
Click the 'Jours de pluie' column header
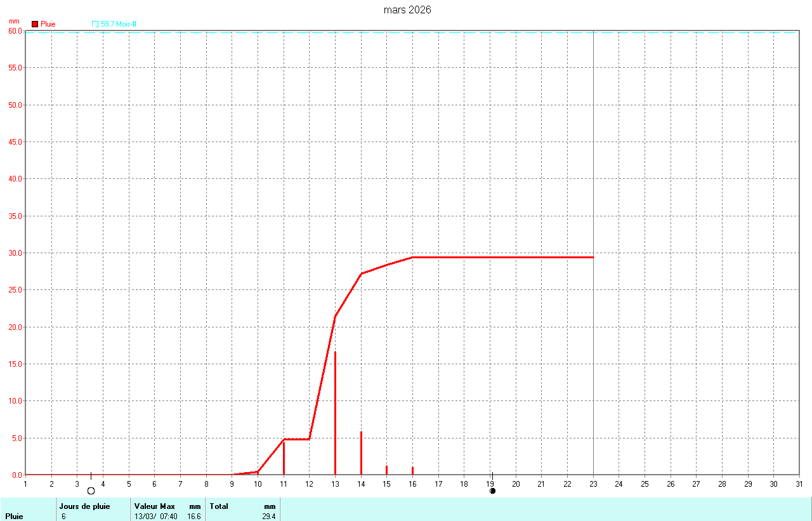point(84,506)
